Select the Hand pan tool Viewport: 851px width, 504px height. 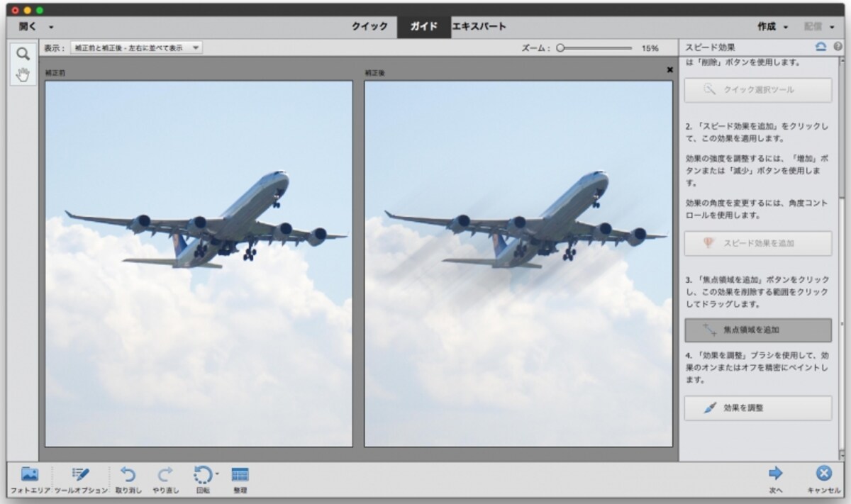pyautogui.click(x=23, y=74)
